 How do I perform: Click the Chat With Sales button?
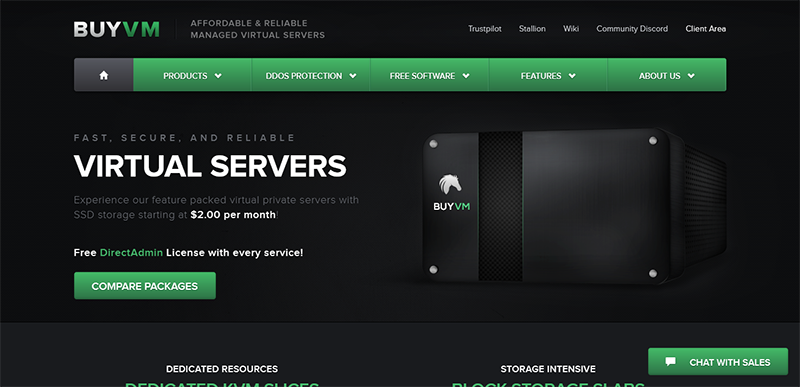[x=718, y=362]
